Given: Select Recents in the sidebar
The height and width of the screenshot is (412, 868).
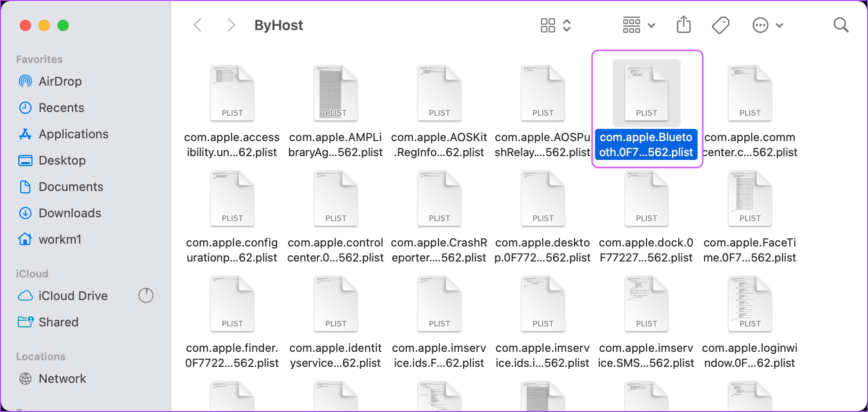Looking at the screenshot, I should pos(61,108).
